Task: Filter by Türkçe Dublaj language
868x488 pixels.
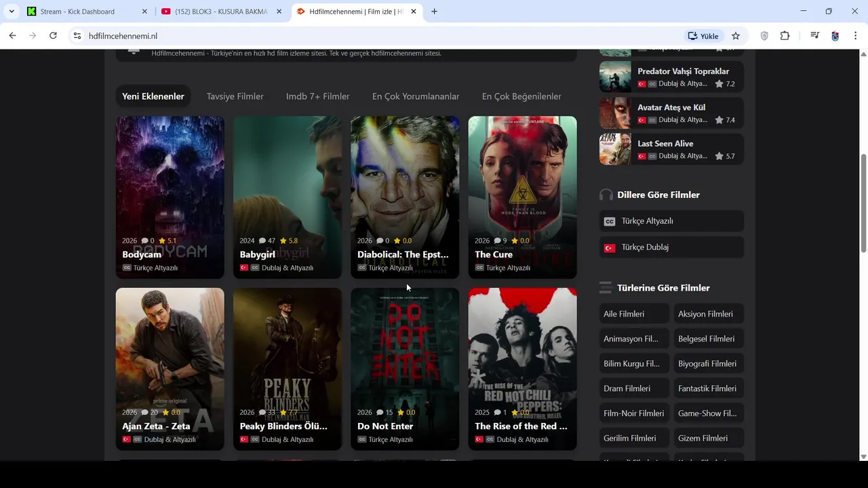Action: click(671, 247)
